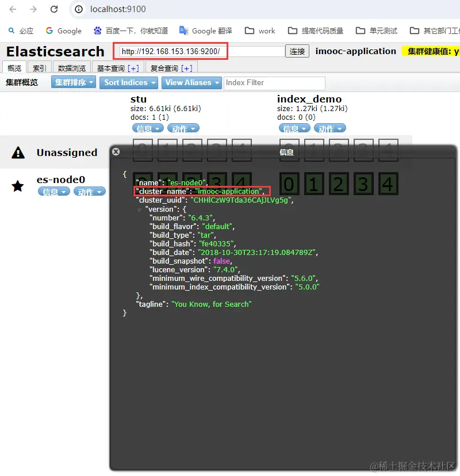Click index_demo shard 4 on es-node0
This screenshot has height=476, width=460.
[388, 184]
